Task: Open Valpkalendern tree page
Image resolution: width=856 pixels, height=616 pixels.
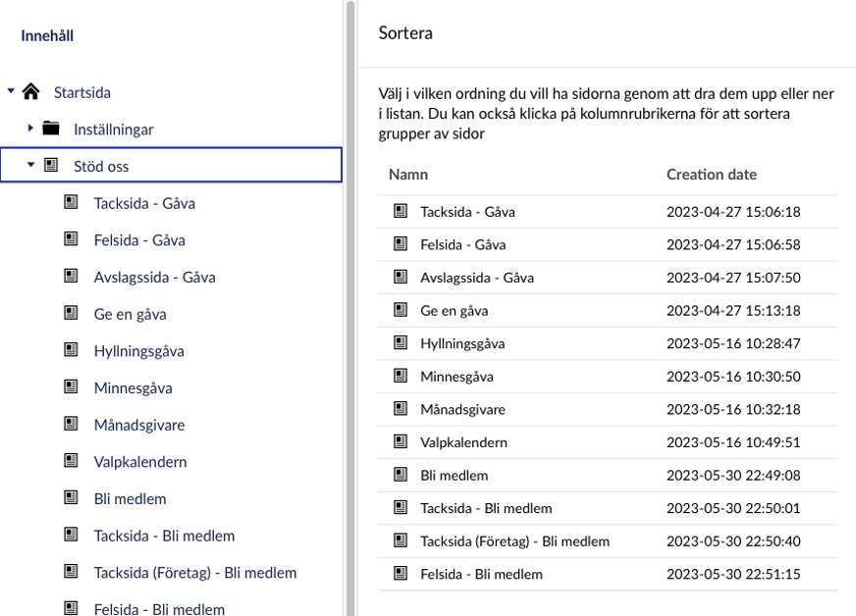Action: pyautogui.click(x=140, y=462)
